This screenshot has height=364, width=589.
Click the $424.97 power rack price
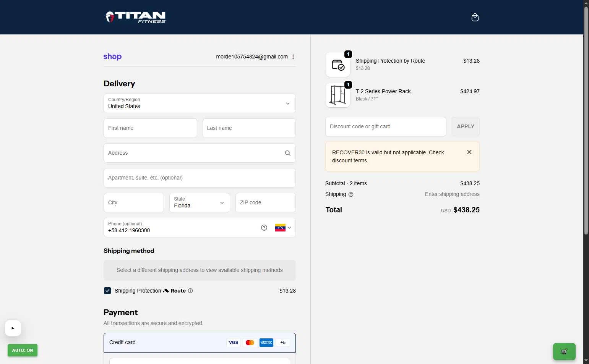click(470, 91)
